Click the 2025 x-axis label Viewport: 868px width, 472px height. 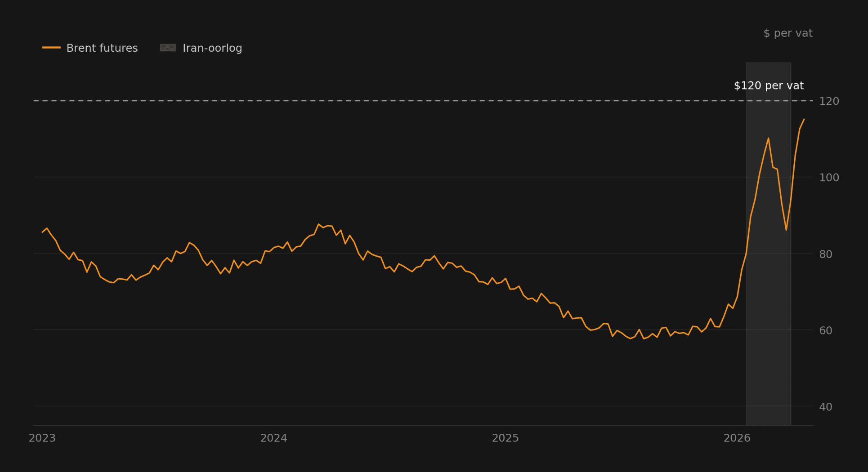coord(505,438)
